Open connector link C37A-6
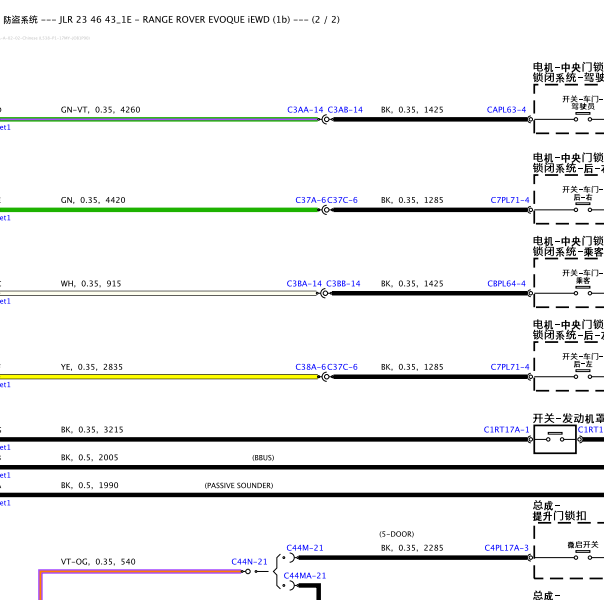This screenshot has height=600, width=604. point(310,200)
